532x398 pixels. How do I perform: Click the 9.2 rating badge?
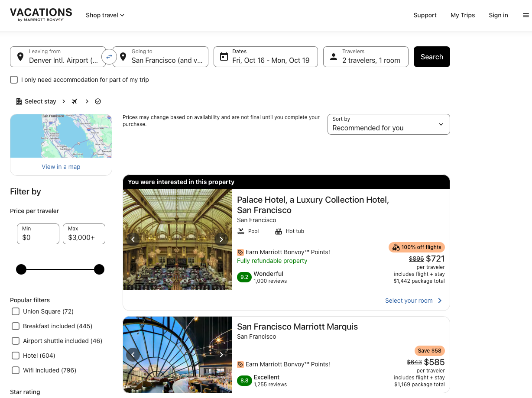(244, 277)
